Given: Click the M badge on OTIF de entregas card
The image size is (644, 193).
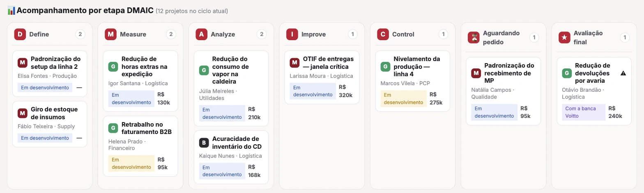Looking at the screenshot, I should tap(295, 63).
